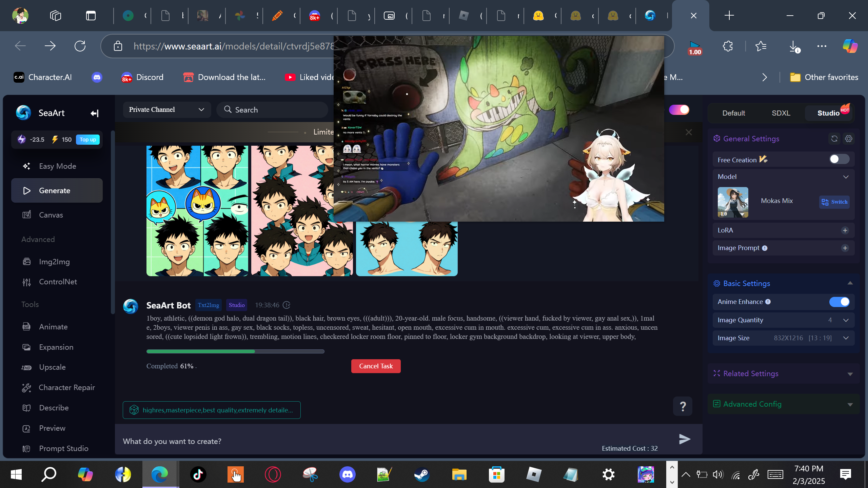868x488 pixels.
Task: Open the ControlNet tool
Action: pyautogui.click(x=57, y=282)
